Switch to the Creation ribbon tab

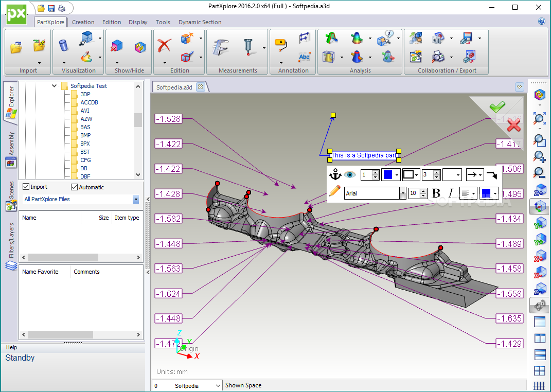click(x=83, y=22)
